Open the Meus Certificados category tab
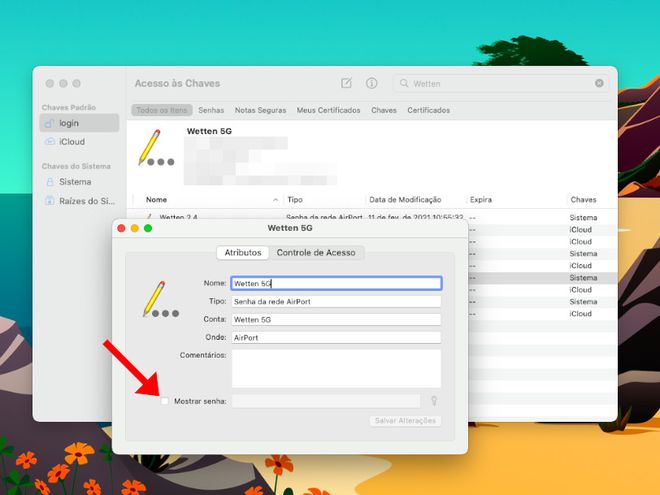The image size is (660, 495). (328, 110)
